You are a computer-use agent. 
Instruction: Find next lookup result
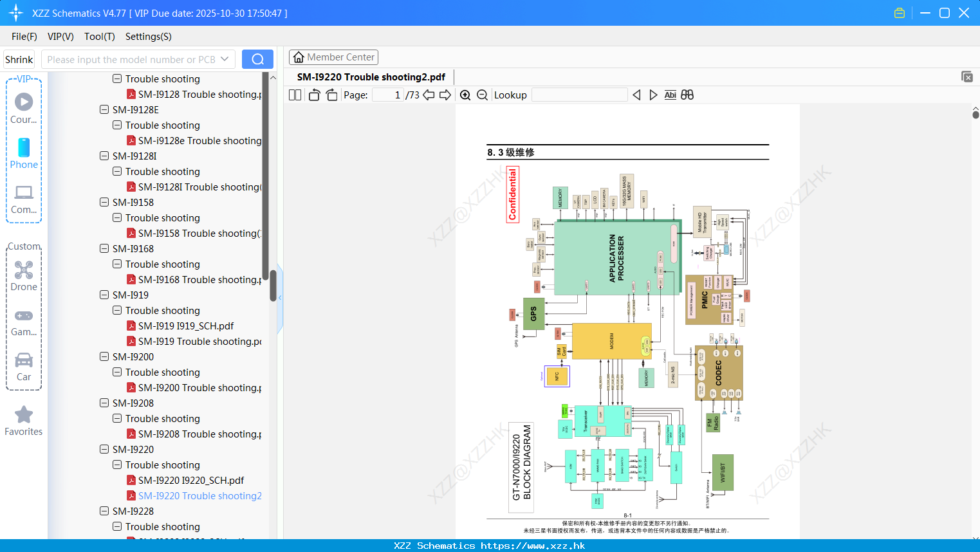(653, 95)
